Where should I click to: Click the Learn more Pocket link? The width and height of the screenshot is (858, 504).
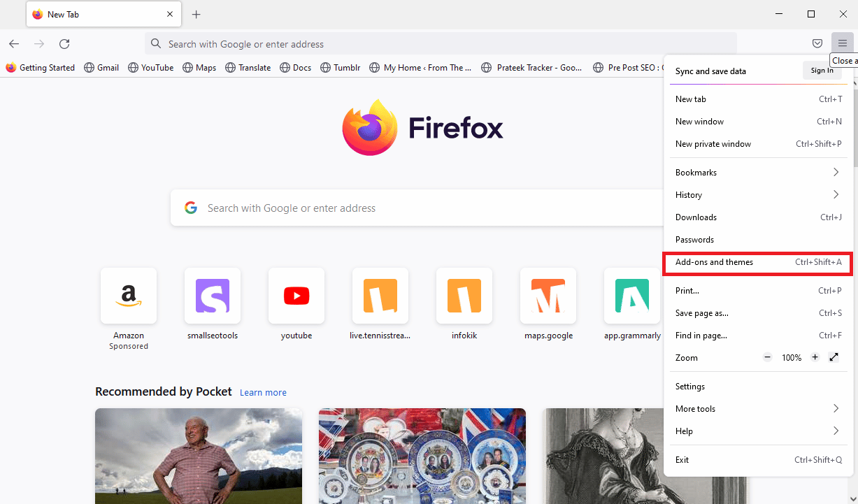coord(263,392)
